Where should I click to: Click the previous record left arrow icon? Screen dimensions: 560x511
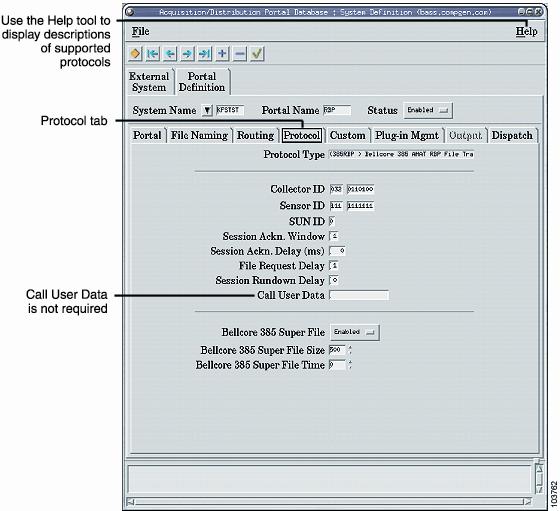click(x=170, y=54)
